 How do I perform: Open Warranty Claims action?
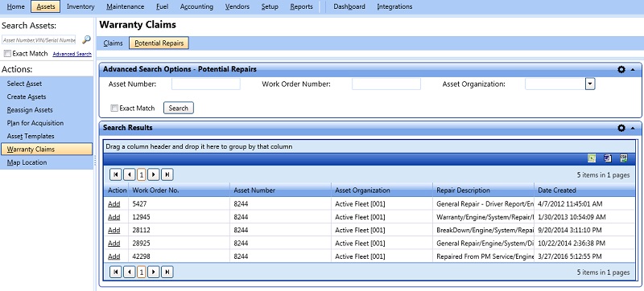(47, 150)
